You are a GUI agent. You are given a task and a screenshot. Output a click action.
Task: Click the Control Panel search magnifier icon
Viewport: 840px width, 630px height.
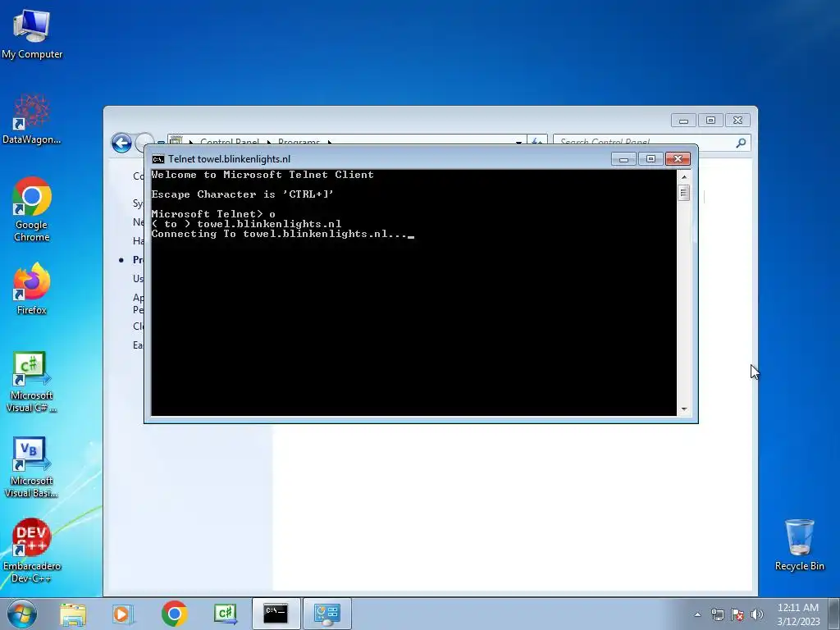pos(741,143)
